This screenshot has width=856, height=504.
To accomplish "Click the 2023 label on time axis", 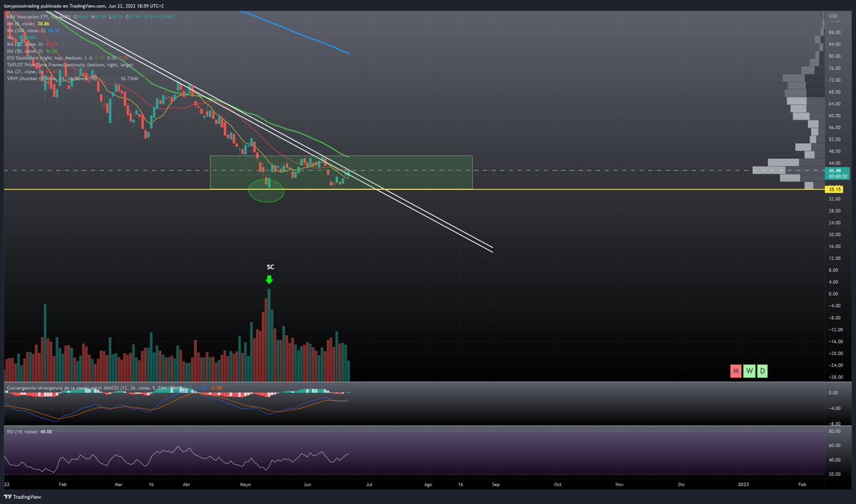I will click(743, 484).
